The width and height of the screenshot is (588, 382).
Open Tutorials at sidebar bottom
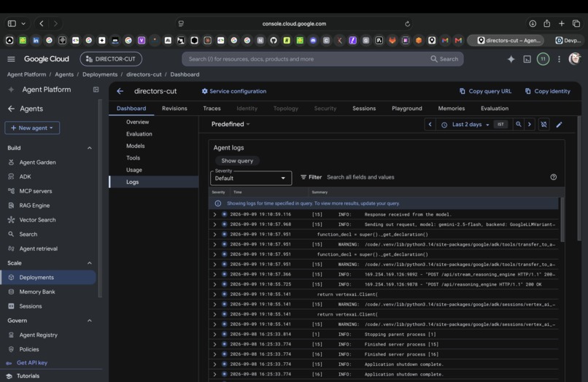tap(28, 375)
